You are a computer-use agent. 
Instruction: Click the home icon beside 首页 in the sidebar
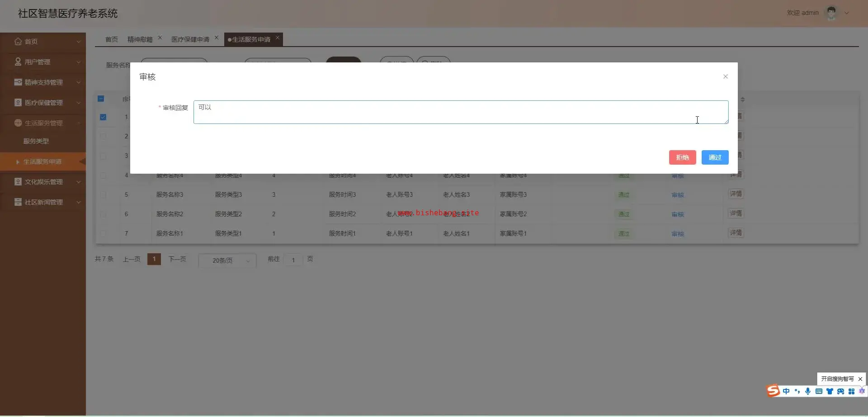point(18,42)
